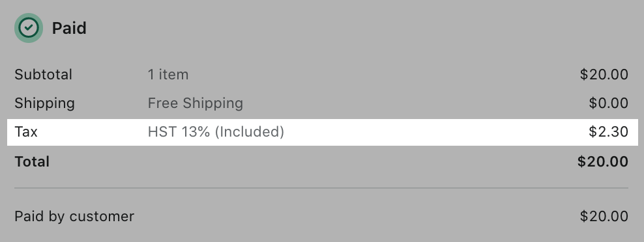Screen dimensions: 644x242
Task: Click the word Free in shipping description
Action: click(164, 103)
